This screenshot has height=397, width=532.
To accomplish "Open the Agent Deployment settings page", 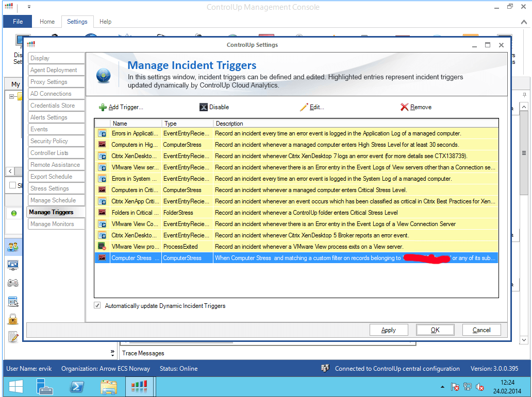I will 56,70.
